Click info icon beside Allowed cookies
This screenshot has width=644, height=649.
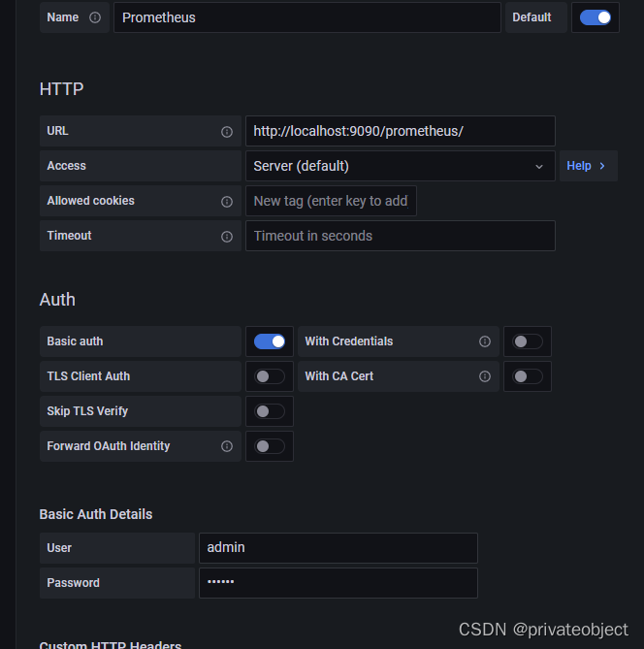[x=227, y=202]
